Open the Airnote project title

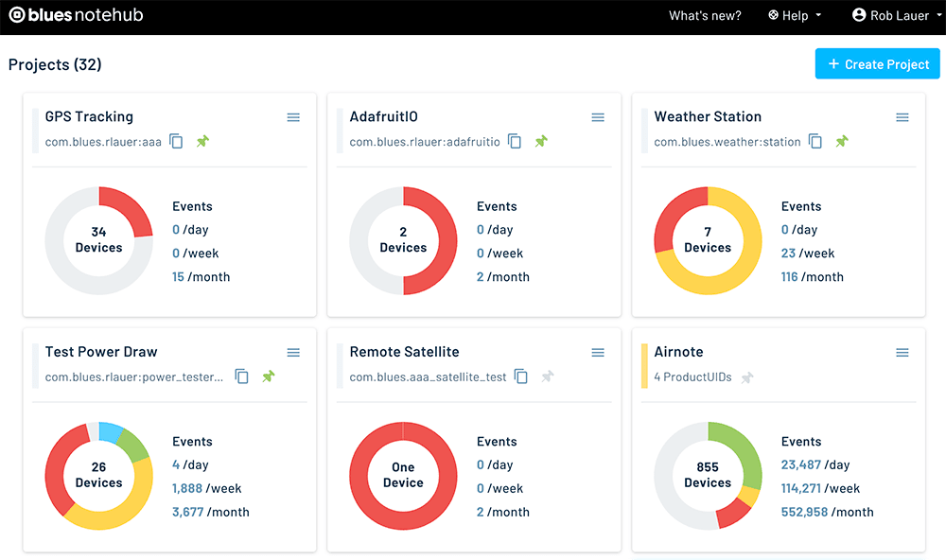tap(678, 352)
